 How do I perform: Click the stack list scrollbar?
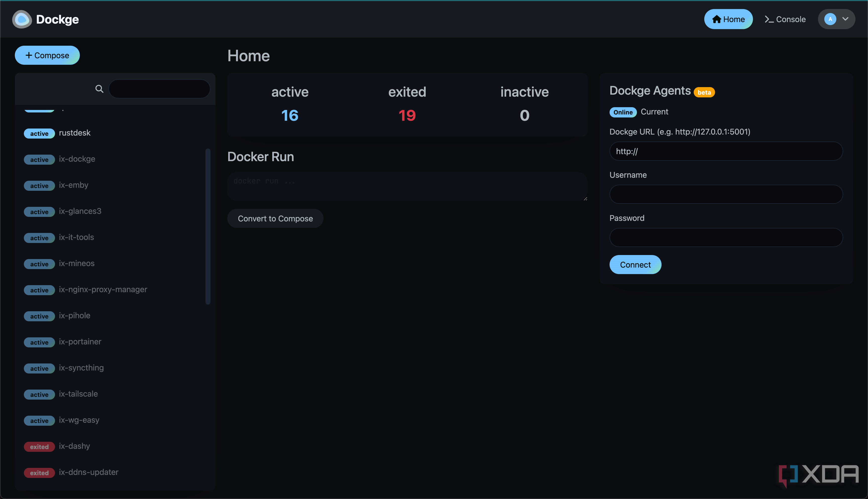tap(208, 226)
